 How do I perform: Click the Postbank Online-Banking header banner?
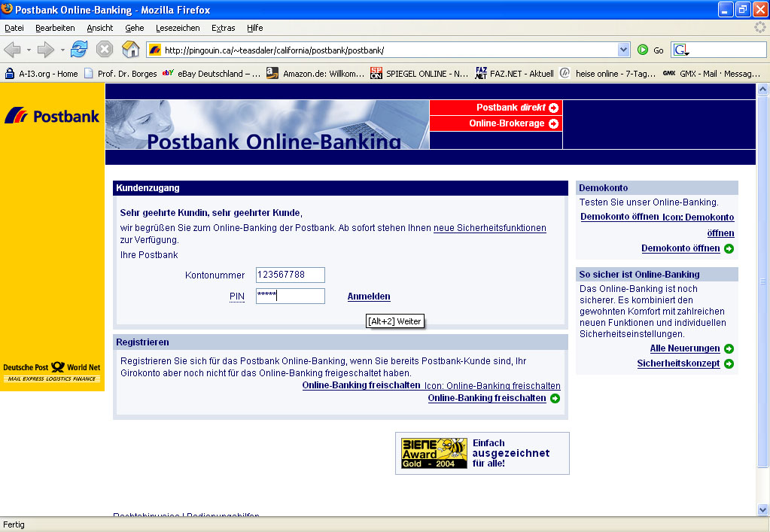267,125
